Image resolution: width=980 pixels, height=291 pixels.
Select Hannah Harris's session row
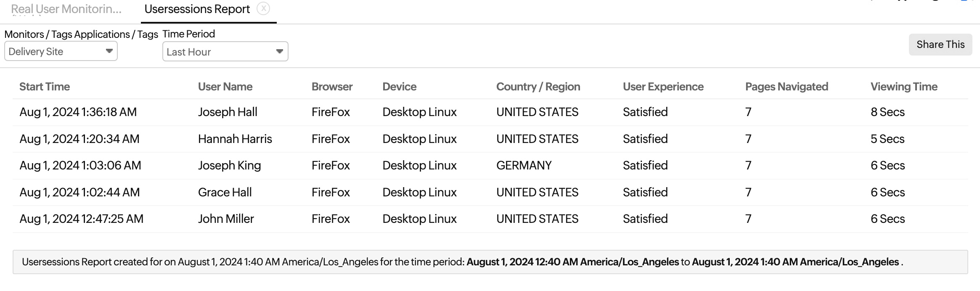click(235, 138)
